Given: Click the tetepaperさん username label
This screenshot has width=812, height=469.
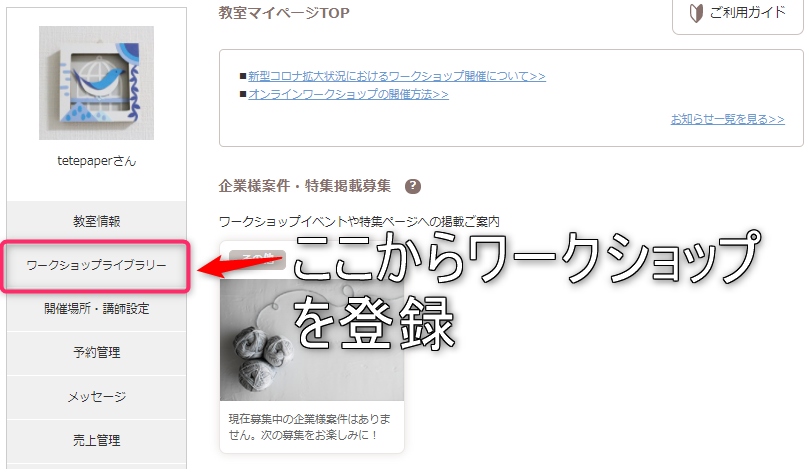Looking at the screenshot, I should pos(96,161).
